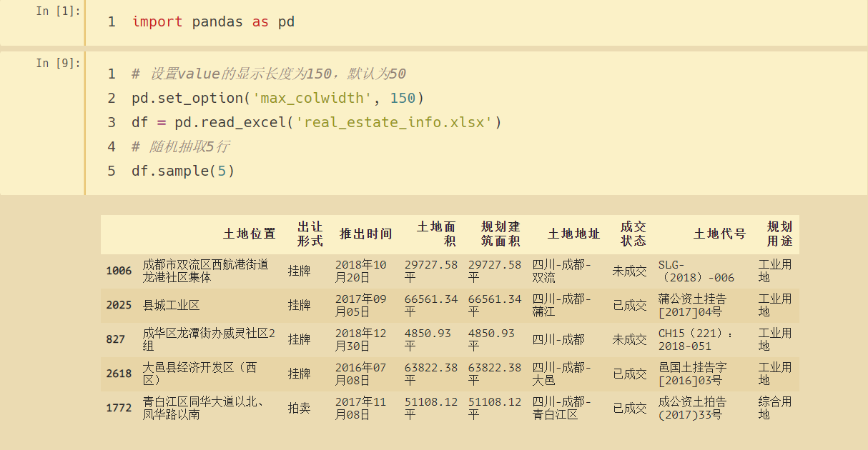Screen dimensions: 868x450
Task: Click the '成交状态' column header
Action: 633,234
